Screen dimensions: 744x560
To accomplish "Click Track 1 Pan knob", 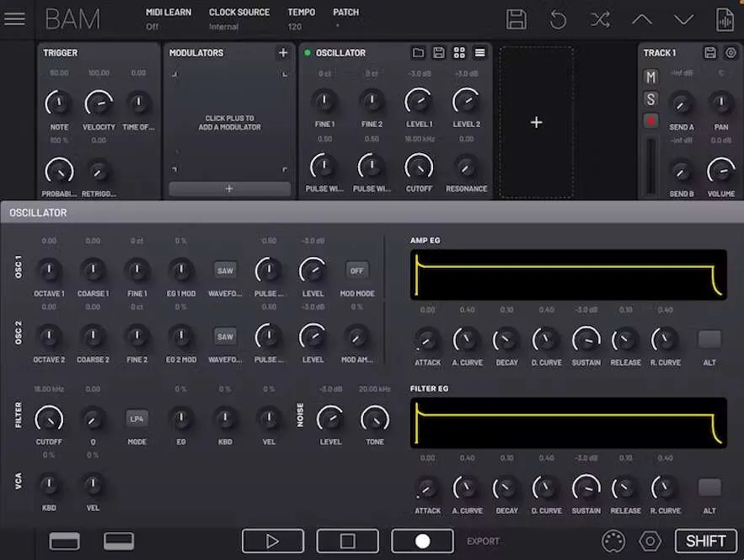I will click(720, 103).
